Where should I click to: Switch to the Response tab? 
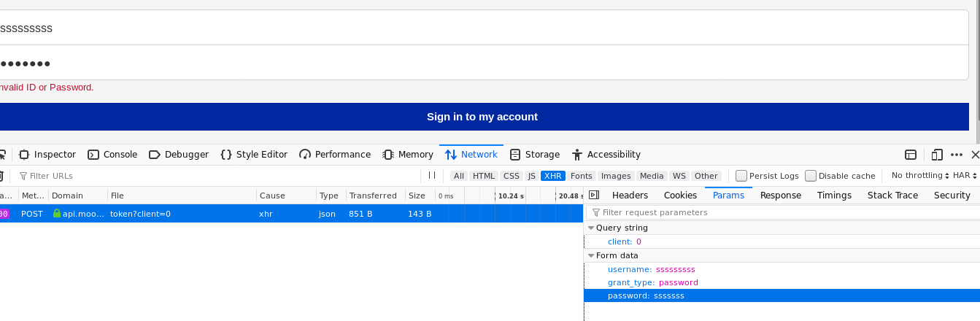coord(781,196)
